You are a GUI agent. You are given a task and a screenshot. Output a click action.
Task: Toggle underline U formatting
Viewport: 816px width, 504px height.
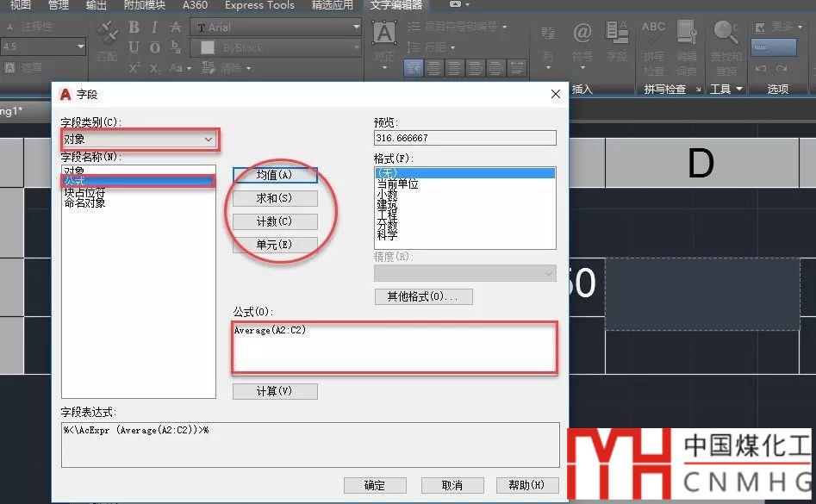(134, 47)
